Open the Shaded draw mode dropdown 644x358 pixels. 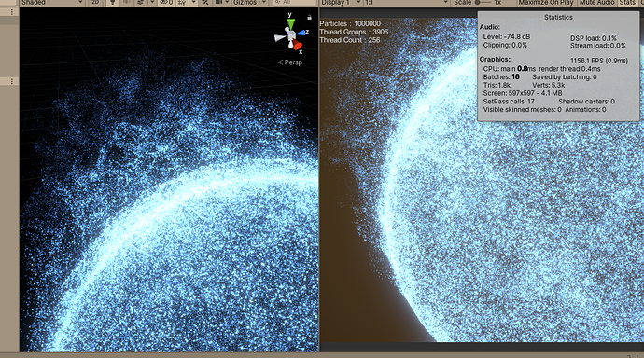coord(51,2)
